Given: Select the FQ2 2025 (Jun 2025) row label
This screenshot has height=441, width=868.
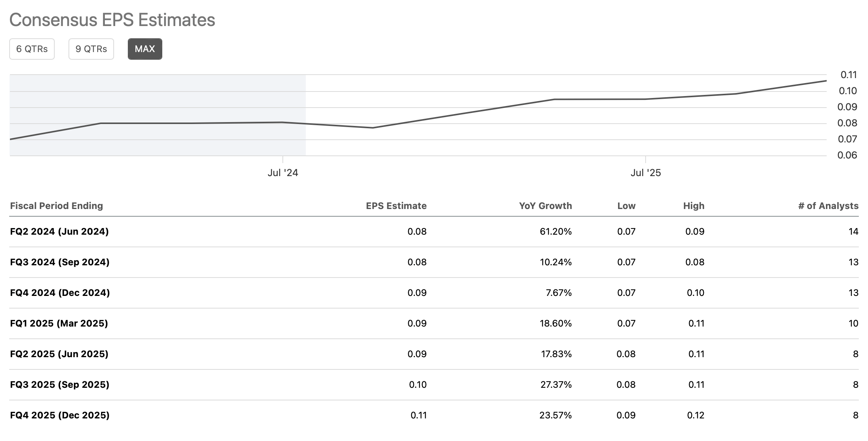Looking at the screenshot, I should tap(59, 354).
